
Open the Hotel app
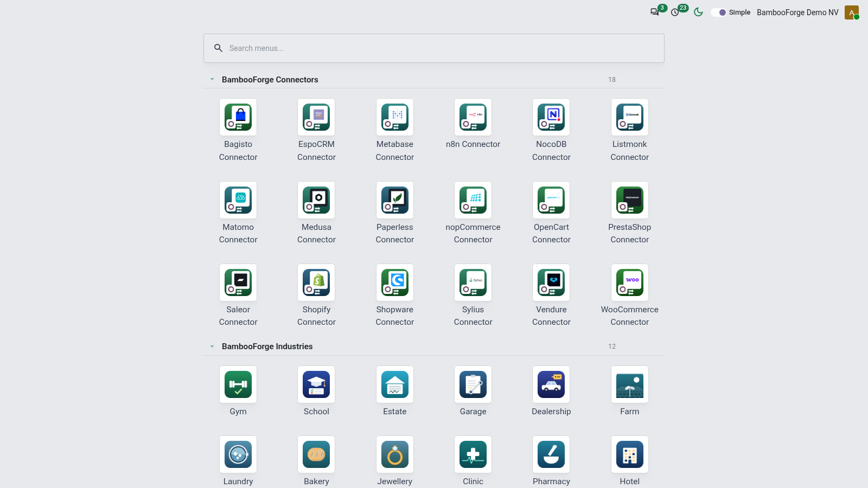pyautogui.click(x=630, y=454)
